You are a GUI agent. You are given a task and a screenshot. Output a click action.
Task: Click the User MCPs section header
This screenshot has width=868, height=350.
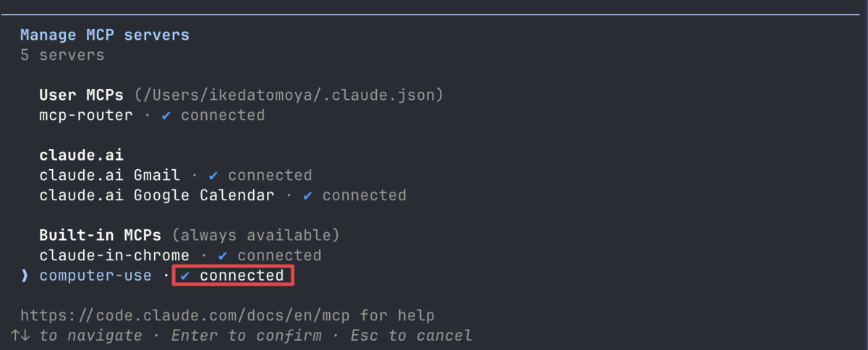tap(82, 95)
